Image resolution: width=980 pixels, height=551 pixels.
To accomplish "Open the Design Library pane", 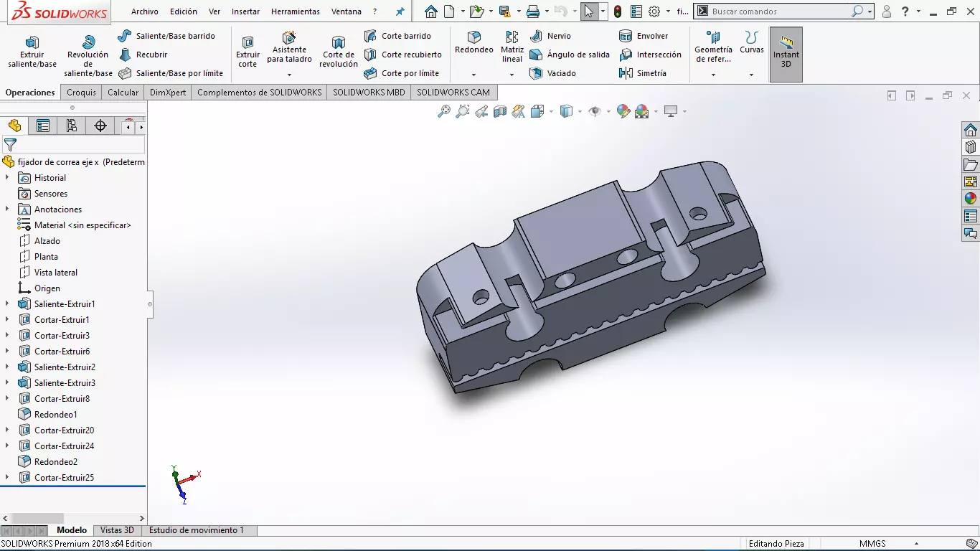I will 971,147.
